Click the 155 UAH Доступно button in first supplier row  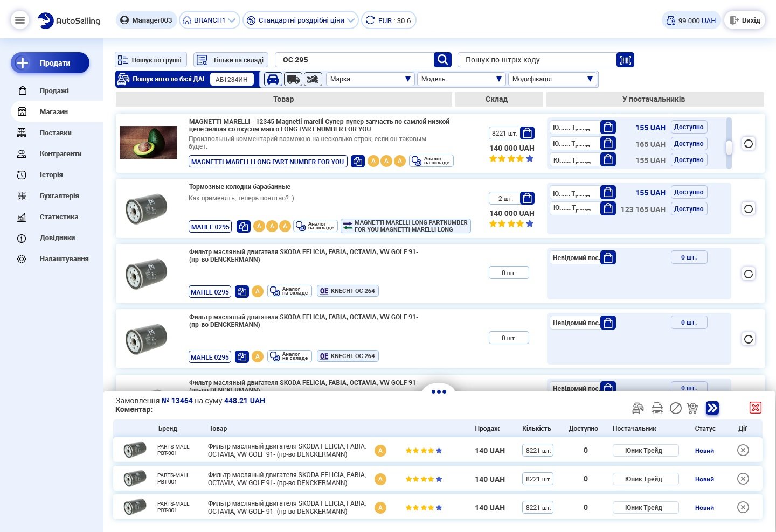pos(689,127)
